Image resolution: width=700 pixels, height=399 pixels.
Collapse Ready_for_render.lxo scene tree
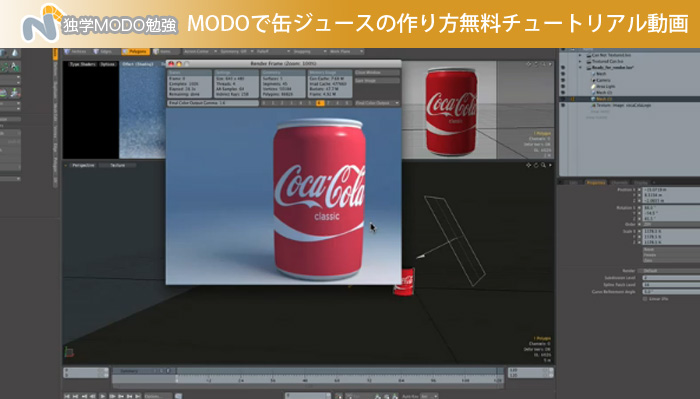[580, 67]
